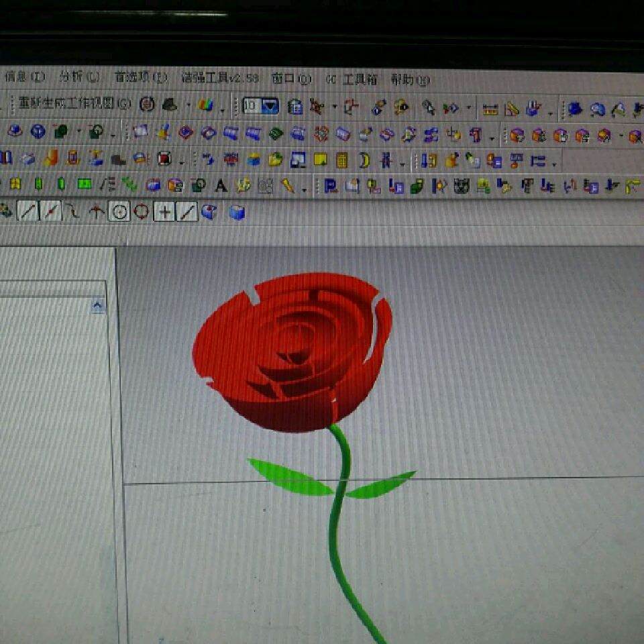
Task: Toggle the intersection snap plus icon
Action: [x=164, y=213]
